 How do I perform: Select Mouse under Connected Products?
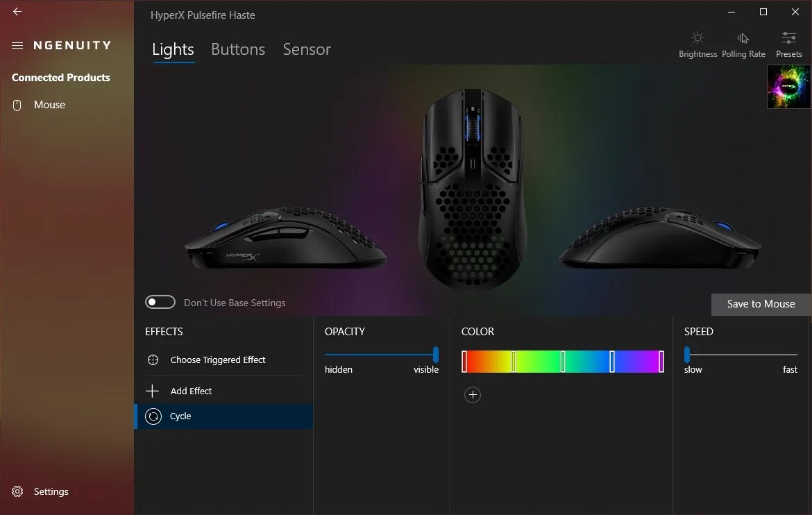point(49,105)
